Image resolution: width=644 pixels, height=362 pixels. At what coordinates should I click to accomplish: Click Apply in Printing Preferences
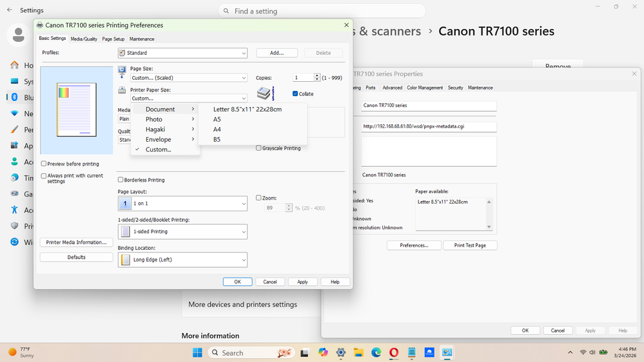(x=302, y=282)
